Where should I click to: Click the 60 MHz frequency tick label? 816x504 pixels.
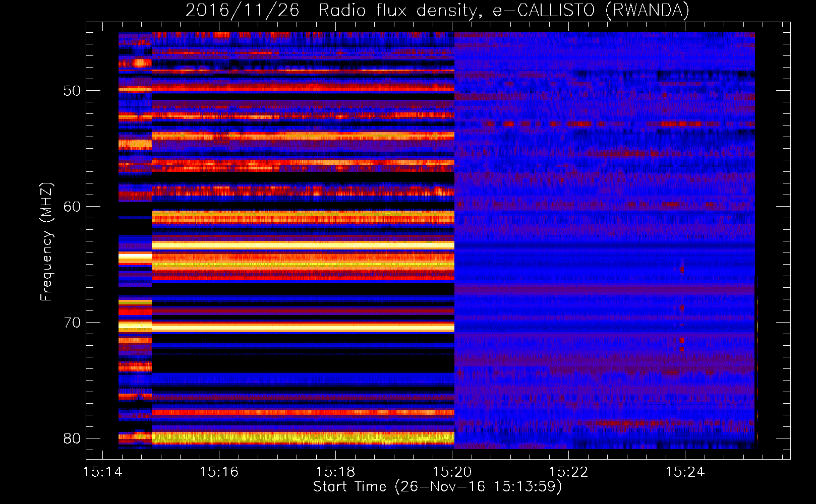[x=72, y=207]
